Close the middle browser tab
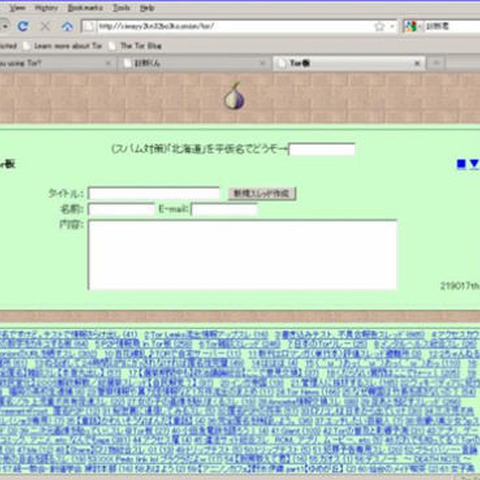Screen dimensions: 480x480 click(262, 63)
